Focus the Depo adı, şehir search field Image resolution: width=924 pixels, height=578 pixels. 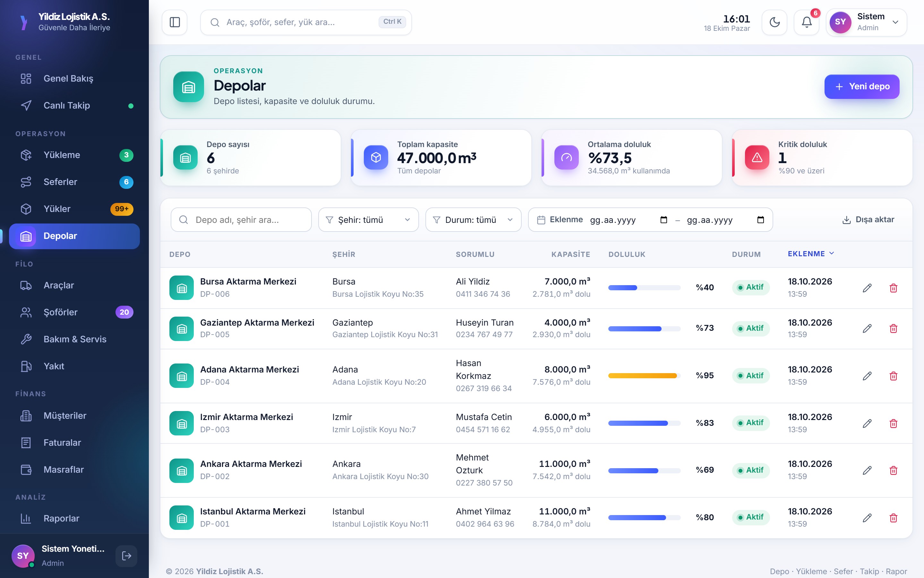241,220
